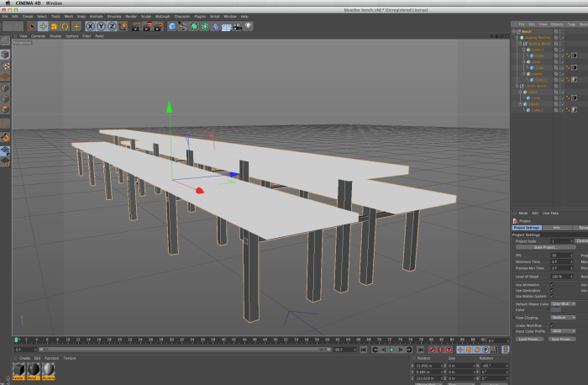Add a Floor environment object

pyautogui.click(x=227, y=26)
